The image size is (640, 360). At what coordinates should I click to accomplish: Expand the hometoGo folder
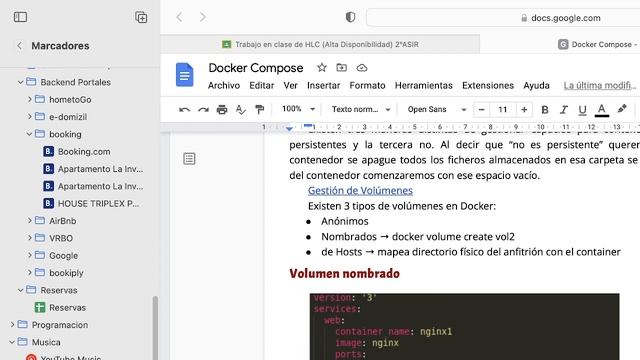pyautogui.click(x=29, y=99)
